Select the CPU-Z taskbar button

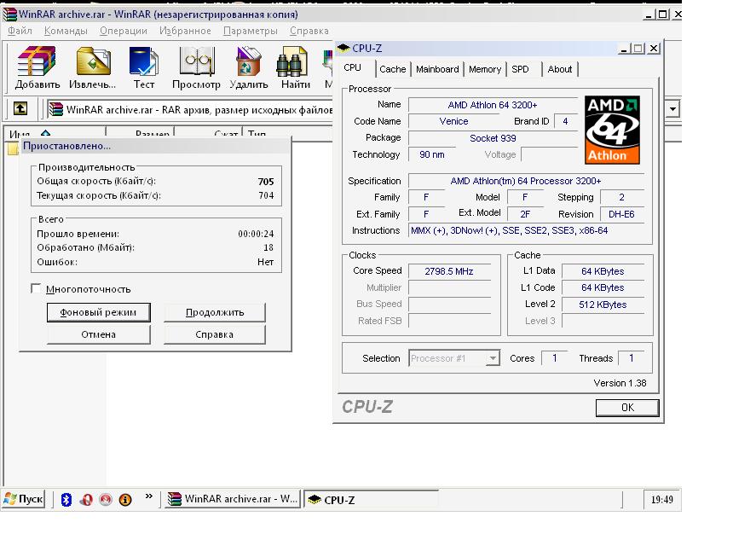click(372, 500)
